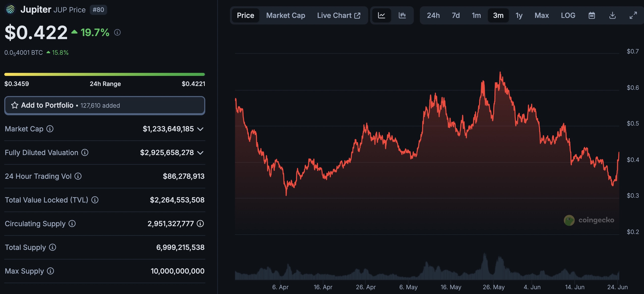
Task: Click TVL value $2,264,553,508
Action: coord(177,200)
